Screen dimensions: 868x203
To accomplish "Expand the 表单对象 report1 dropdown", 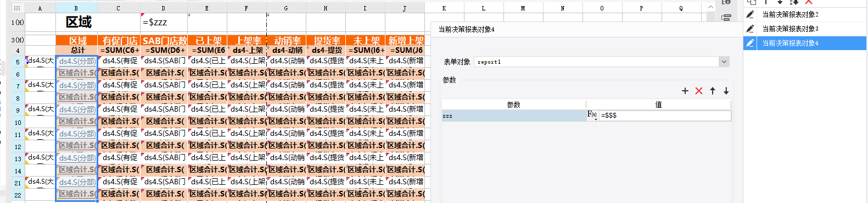I will coord(724,62).
